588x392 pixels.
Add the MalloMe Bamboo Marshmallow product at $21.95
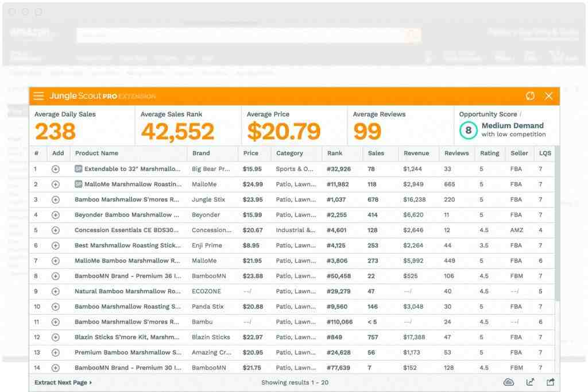tap(56, 261)
